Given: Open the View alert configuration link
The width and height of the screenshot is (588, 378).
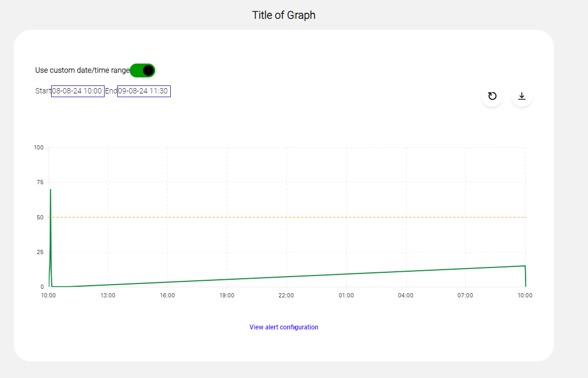Looking at the screenshot, I should click(x=284, y=327).
